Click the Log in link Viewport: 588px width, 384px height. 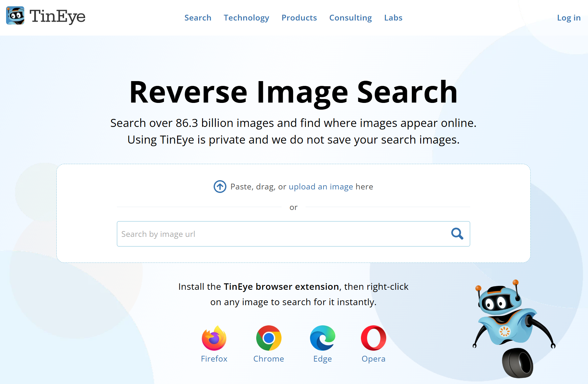point(569,18)
